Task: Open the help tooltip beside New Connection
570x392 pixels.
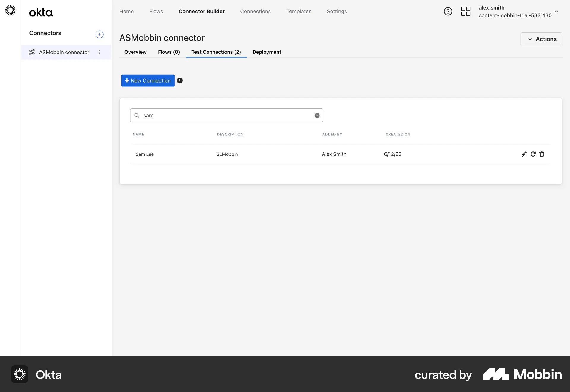Action: click(x=179, y=80)
